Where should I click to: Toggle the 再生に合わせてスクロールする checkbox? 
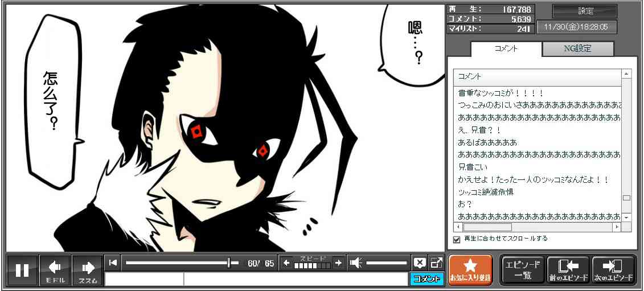click(456, 239)
